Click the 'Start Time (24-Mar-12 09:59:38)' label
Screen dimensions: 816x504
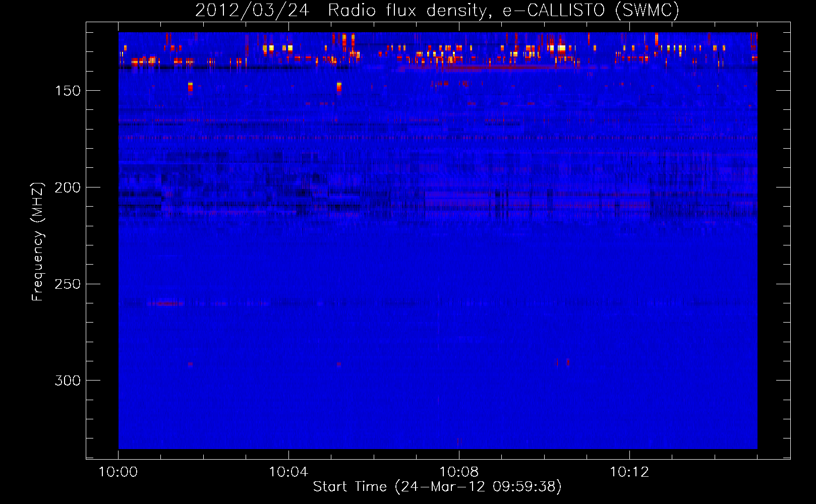click(437, 487)
